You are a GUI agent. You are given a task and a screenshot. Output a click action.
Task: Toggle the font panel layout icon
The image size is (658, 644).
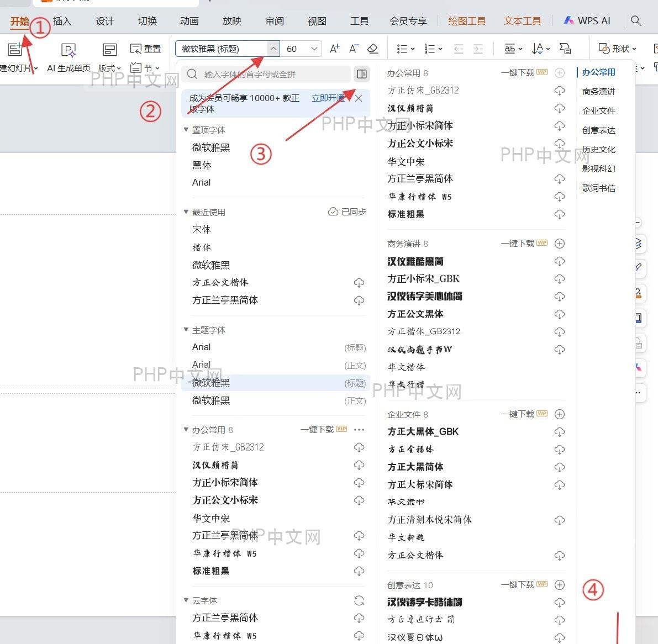click(361, 74)
